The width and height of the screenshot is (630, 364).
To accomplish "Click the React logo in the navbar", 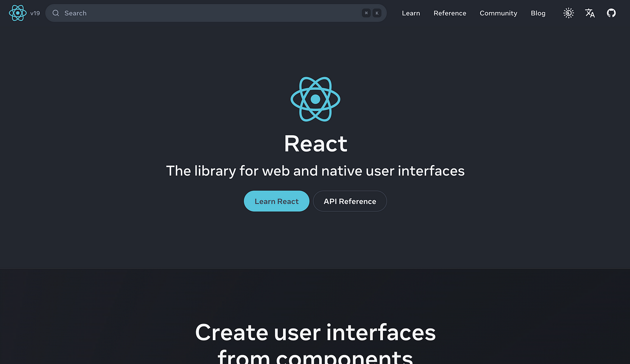I will (x=18, y=13).
